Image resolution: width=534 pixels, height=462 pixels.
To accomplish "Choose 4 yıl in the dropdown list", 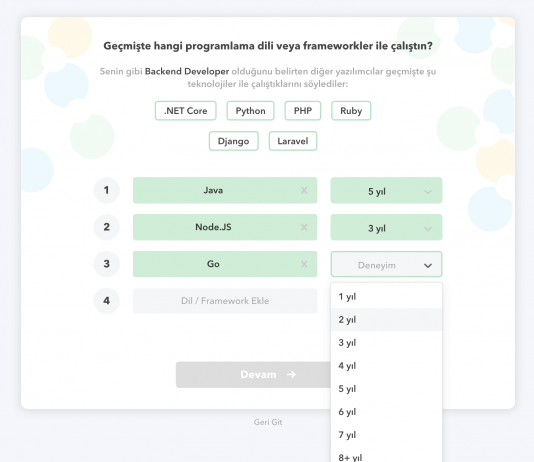I will (386, 366).
